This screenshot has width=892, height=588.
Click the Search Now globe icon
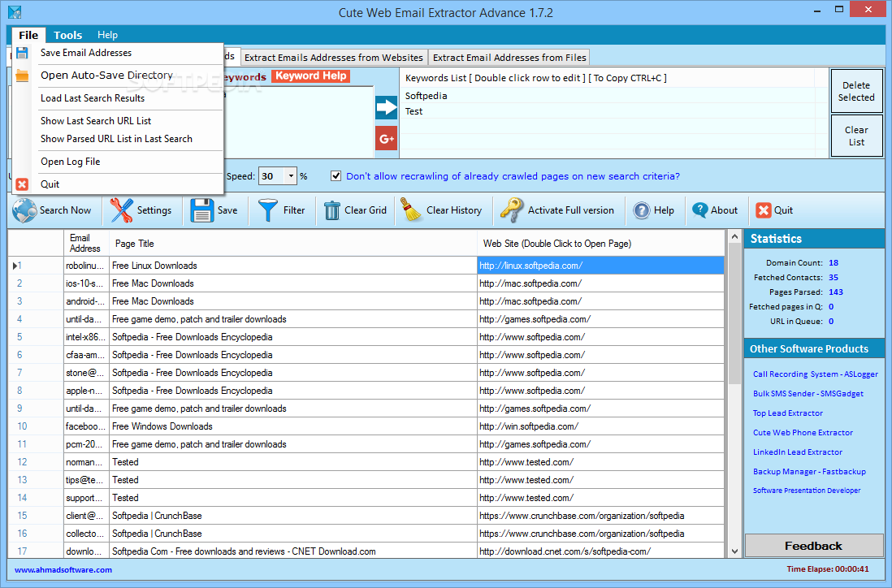tap(24, 210)
